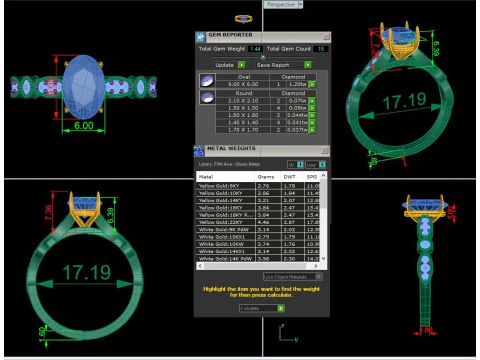Click the Grams column header
This screenshot has height=360, width=480.
coord(268,177)
